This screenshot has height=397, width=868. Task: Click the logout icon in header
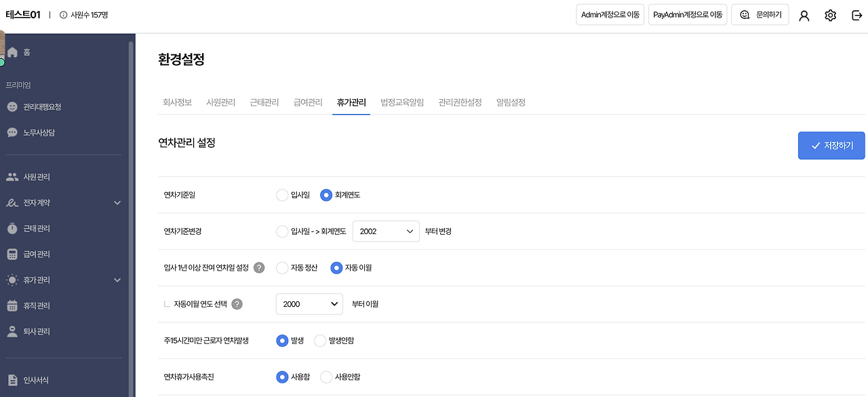856,16
